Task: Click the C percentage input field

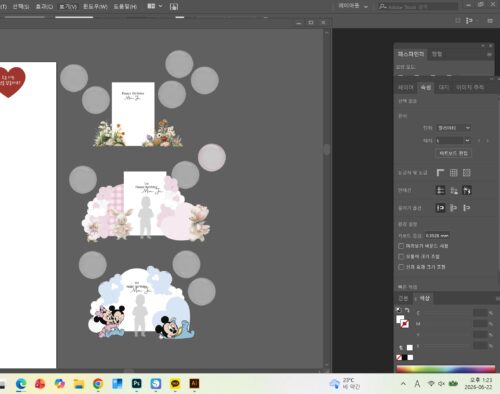Action: (480, 313)
